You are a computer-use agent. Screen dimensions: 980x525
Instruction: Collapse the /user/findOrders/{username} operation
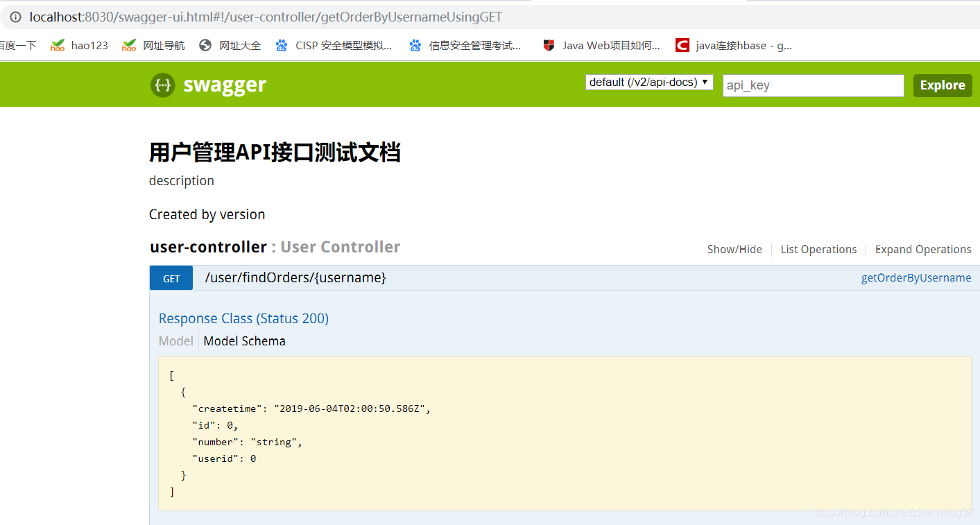click(295, 278)
